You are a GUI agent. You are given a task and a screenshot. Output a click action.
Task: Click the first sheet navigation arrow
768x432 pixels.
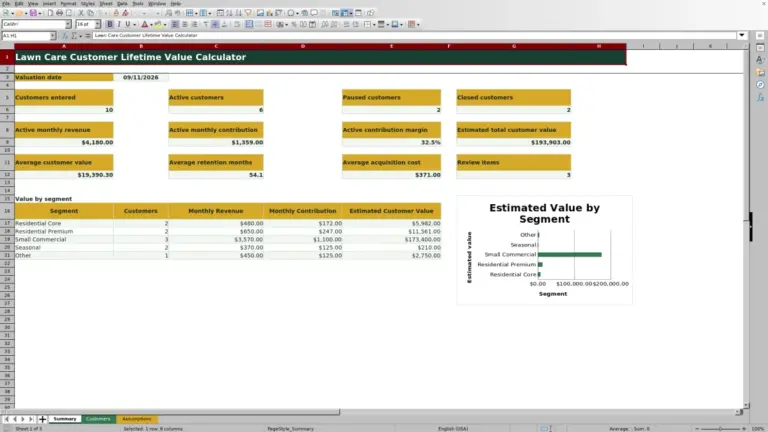(x=6, y=419)
